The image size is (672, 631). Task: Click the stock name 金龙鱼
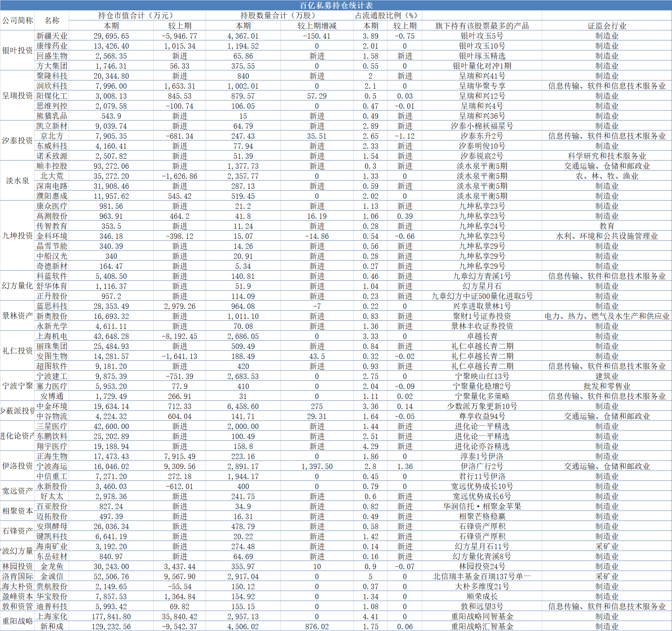click(x=52, y=566)
